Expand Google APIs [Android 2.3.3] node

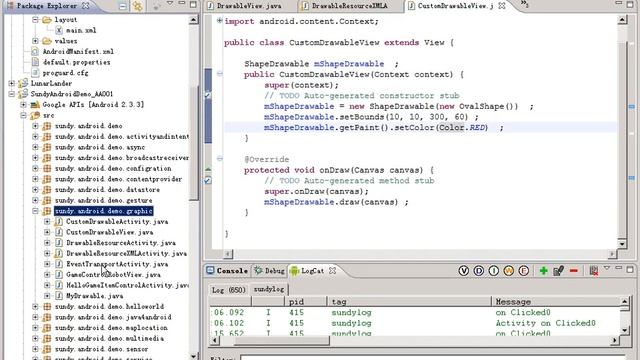(23, 104)
